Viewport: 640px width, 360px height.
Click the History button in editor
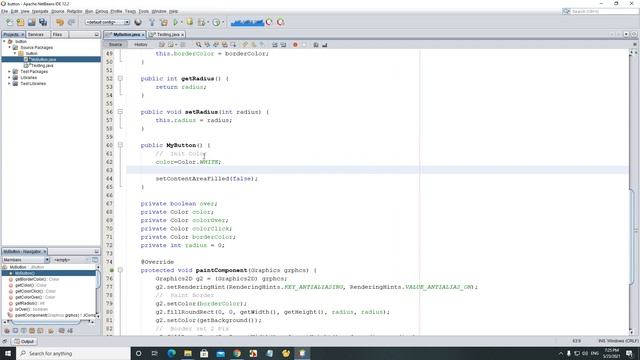coord(141,44)
